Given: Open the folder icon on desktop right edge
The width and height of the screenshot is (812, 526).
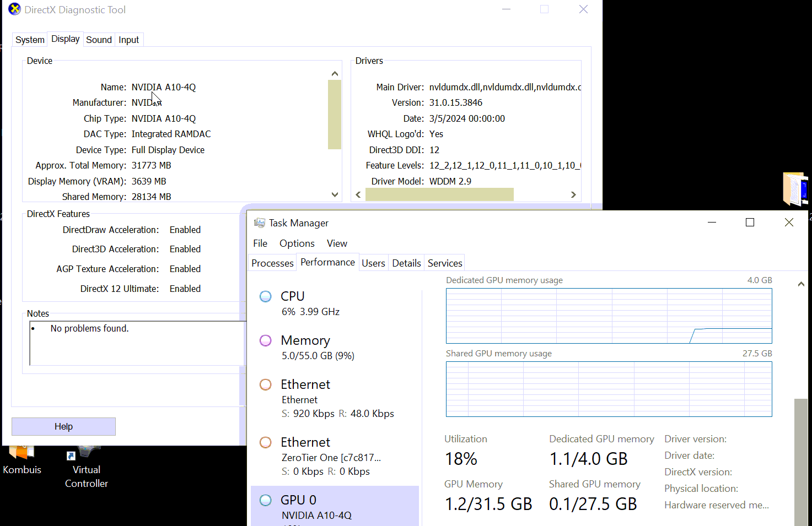Looking at the screenshot, I should [795, 189].
